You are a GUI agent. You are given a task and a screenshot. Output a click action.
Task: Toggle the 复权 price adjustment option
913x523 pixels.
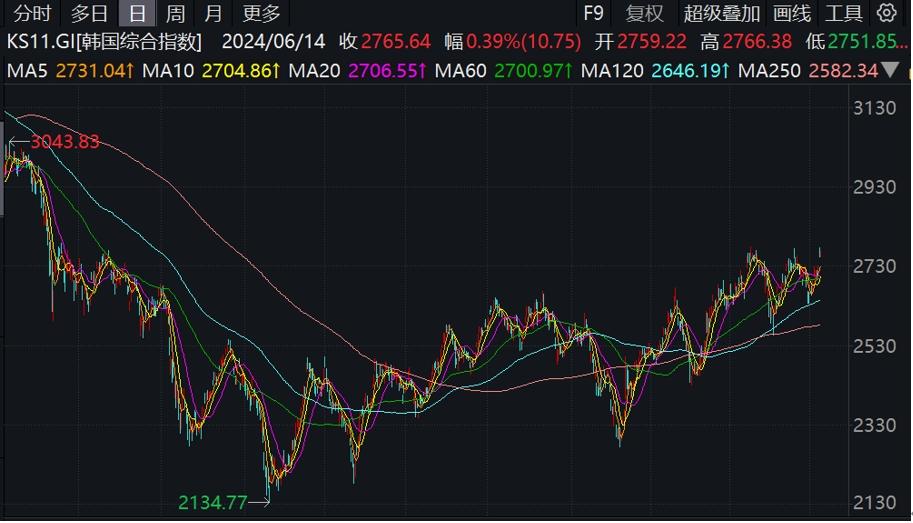(x=644, y=13)
